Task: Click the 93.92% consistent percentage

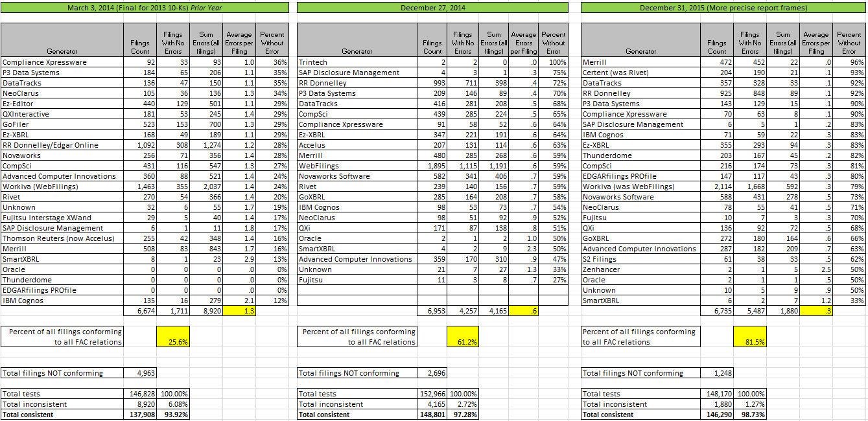Action: point(172,415)
